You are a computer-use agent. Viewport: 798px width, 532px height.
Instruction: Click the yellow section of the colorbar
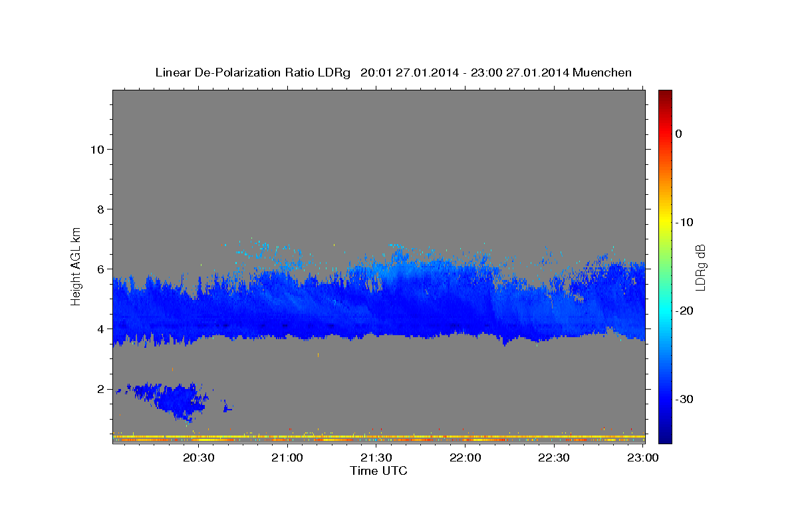click(x=665, y=222)
